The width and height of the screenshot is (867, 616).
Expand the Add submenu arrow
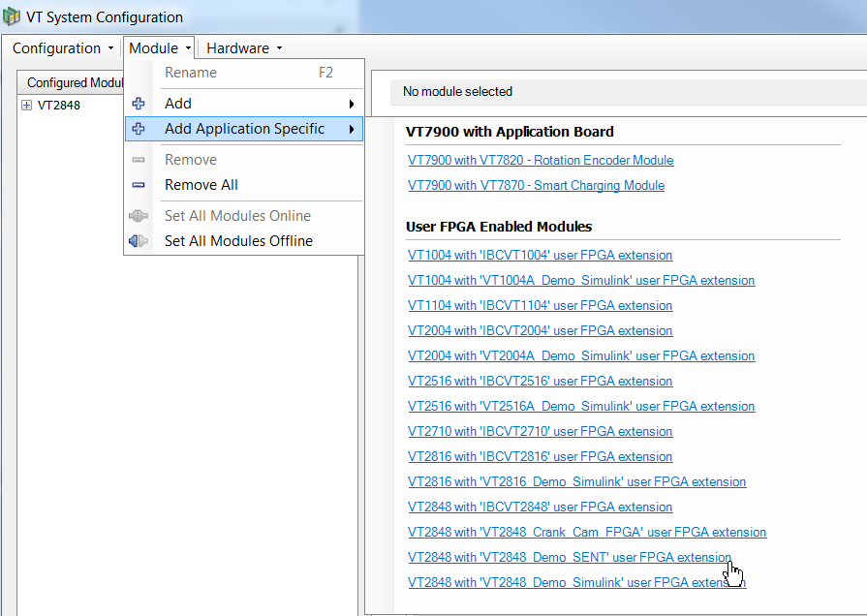(351, 104)
